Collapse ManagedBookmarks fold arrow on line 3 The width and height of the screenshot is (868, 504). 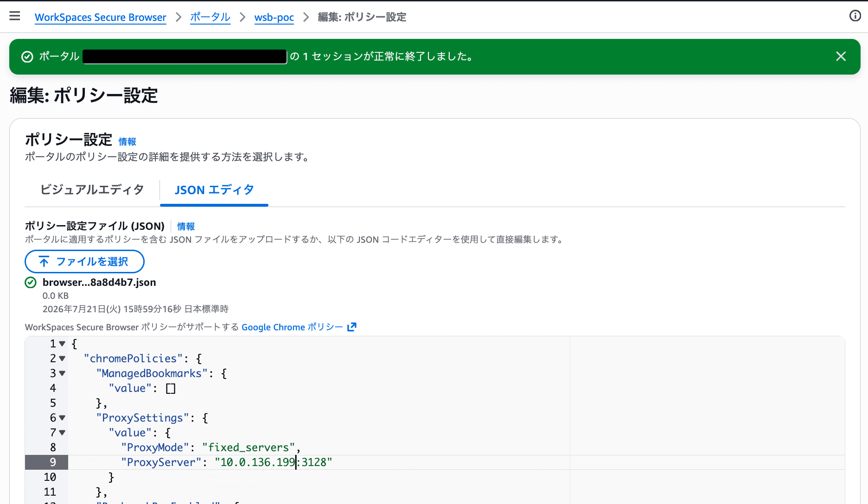pos(62,373)
